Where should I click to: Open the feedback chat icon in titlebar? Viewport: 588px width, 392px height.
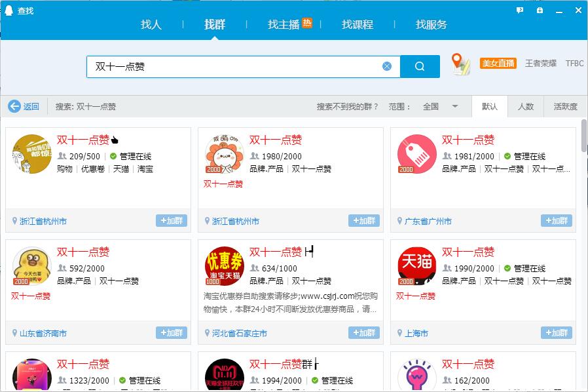(519, 9)
